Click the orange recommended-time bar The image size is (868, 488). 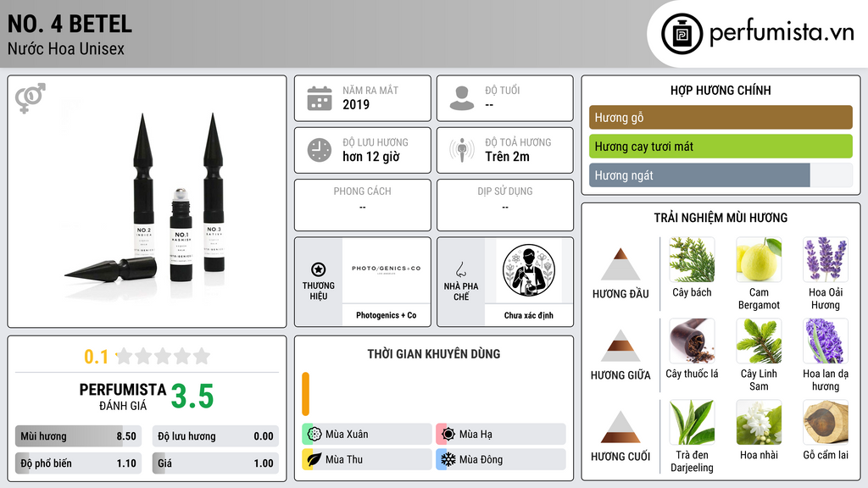click(305, 394)
